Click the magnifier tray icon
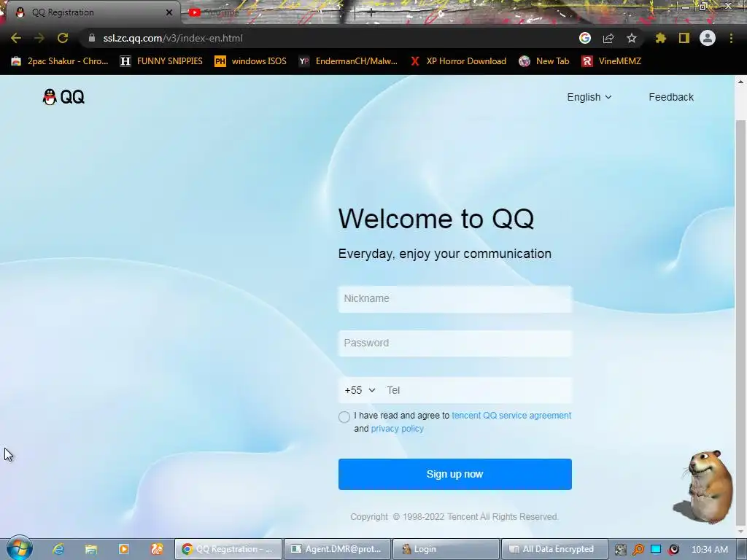 638,550
